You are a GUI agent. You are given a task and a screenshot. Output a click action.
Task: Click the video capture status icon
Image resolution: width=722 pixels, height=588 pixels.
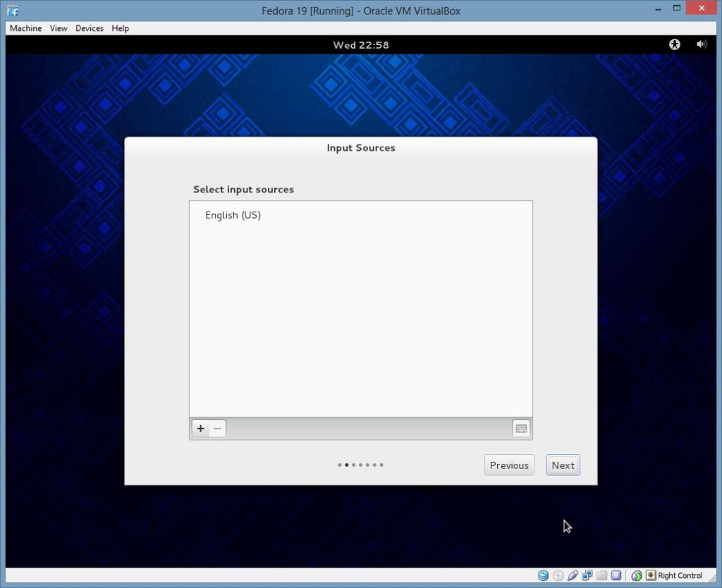(616, 575)
